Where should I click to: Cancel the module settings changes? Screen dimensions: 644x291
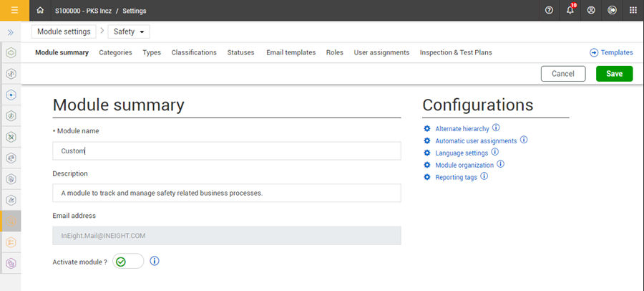[563, 73]
